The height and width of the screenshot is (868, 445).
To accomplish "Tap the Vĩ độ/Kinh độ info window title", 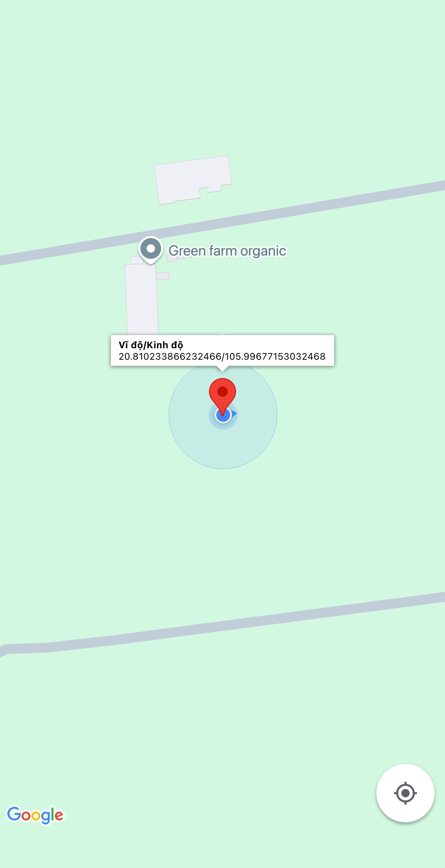I will click(151, 345).
